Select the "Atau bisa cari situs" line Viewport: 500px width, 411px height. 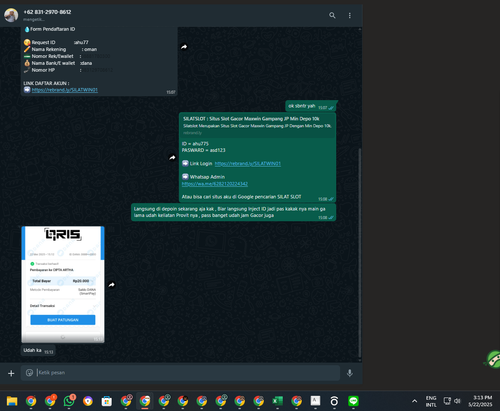[241, 197]
